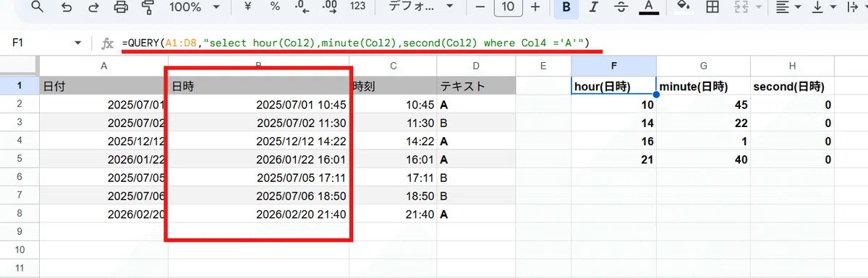Open the borders tool

[712, 7]
